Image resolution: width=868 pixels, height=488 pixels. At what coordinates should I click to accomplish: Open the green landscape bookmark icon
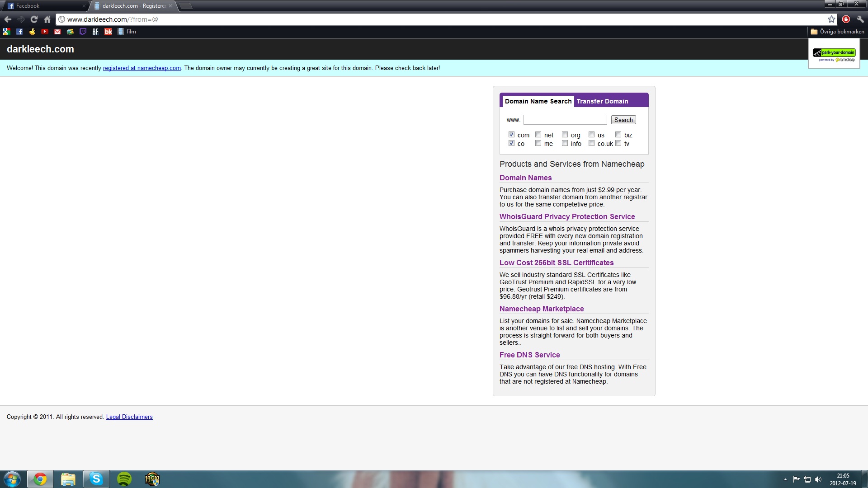click(70, 32)
